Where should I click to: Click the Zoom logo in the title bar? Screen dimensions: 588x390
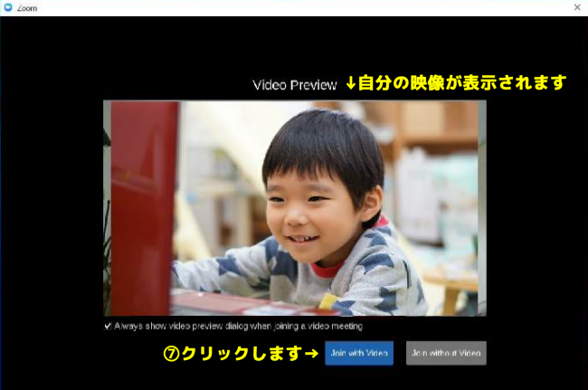[8, 7]
